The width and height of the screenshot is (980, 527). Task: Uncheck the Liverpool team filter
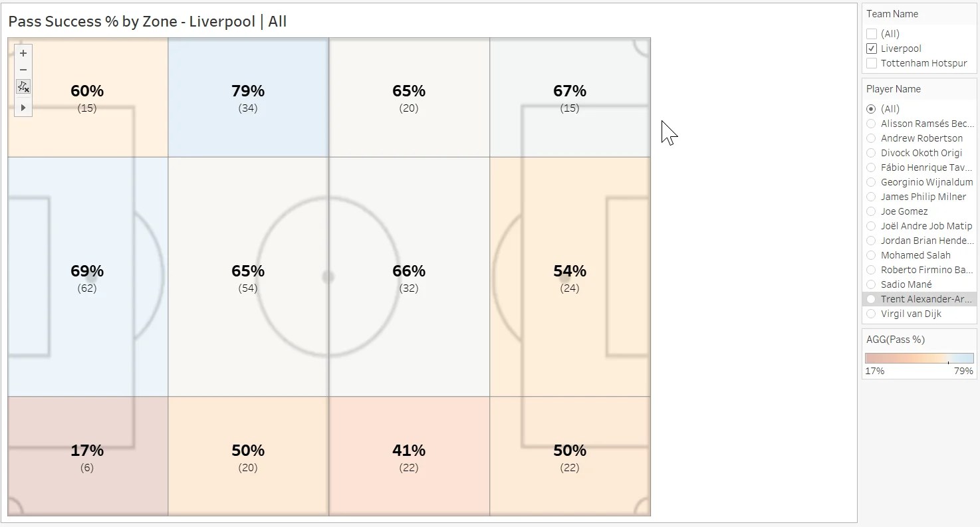point(871,48)
